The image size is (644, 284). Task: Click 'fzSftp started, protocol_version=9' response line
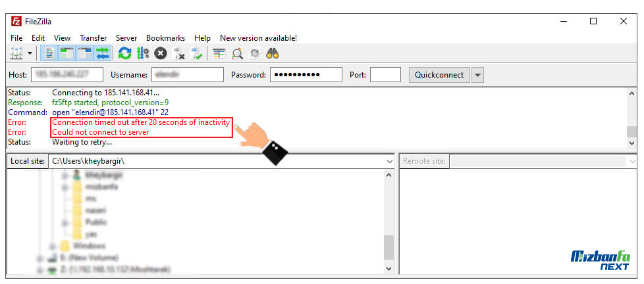click(111, 103)
